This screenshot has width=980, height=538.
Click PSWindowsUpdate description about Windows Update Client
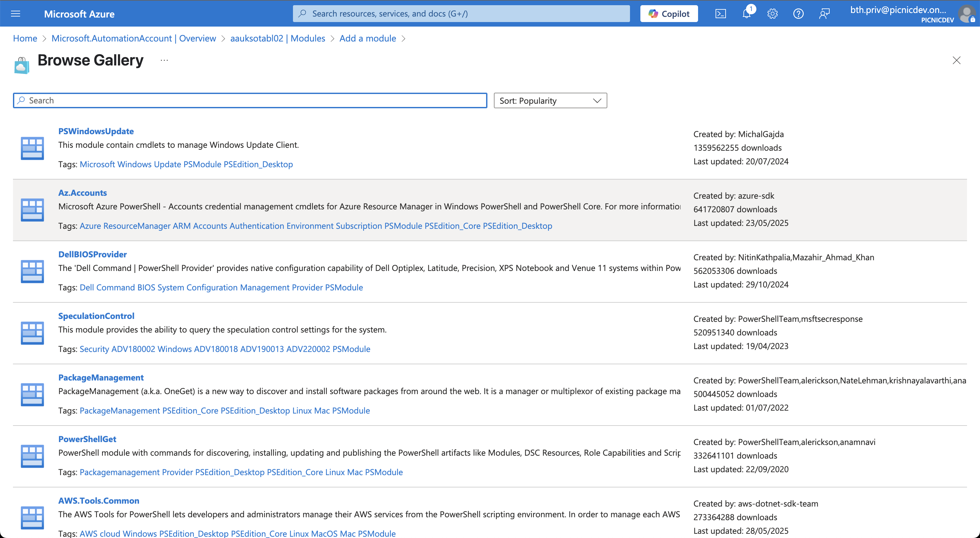click(x=179, y=145)
